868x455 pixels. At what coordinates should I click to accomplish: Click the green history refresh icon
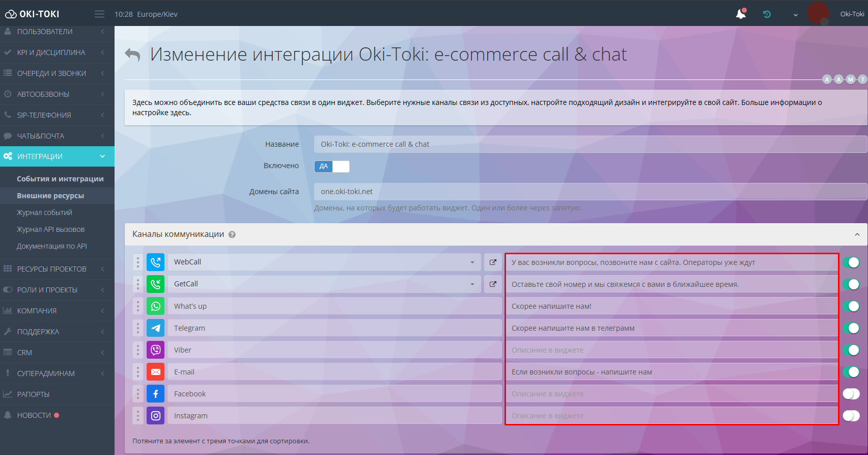point(767,14)
